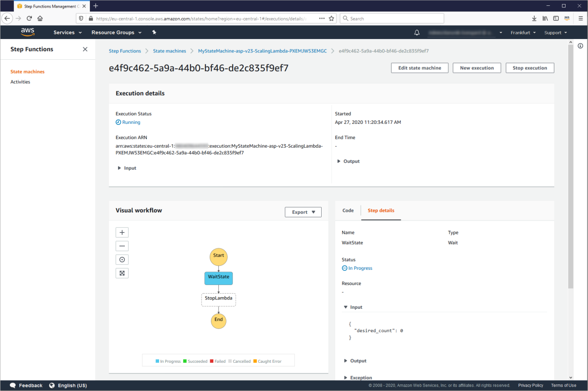Viewport: 588px width, 391px height.
Task: Click the page vertical scrollbar
Action: (571, 166)
